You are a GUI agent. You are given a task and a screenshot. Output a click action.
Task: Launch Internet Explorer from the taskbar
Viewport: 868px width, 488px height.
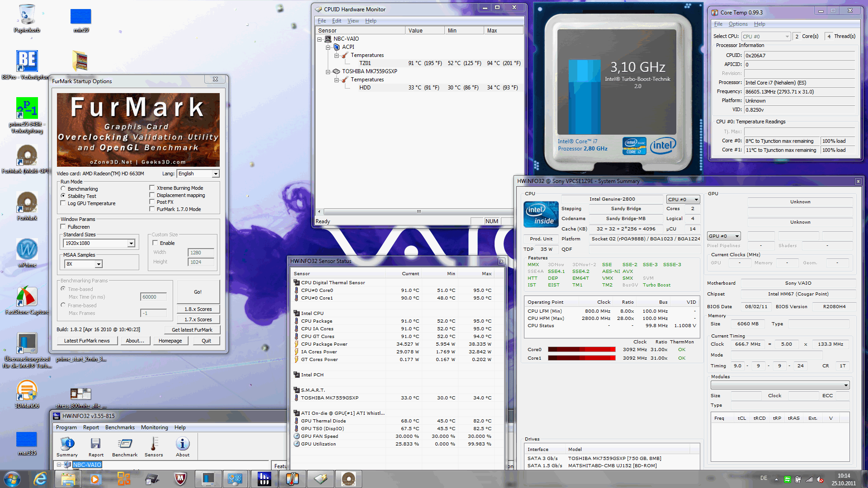pos(40,479)
